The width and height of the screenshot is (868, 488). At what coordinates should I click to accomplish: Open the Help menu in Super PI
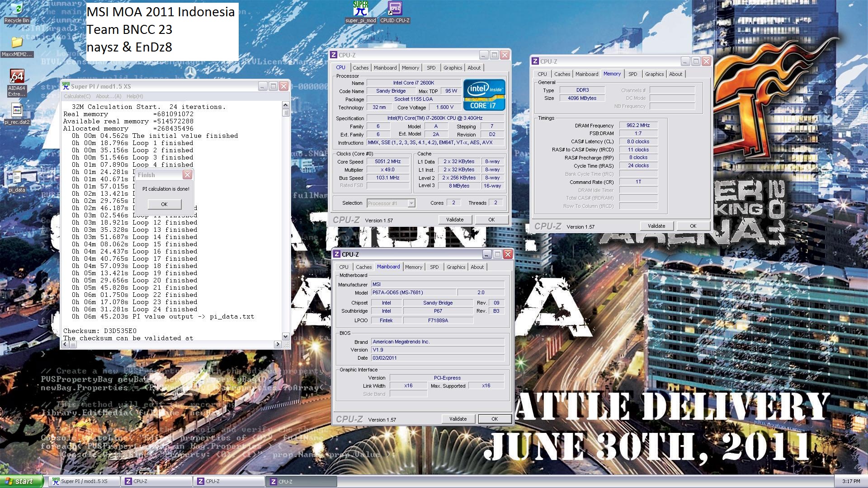(134, 96)
